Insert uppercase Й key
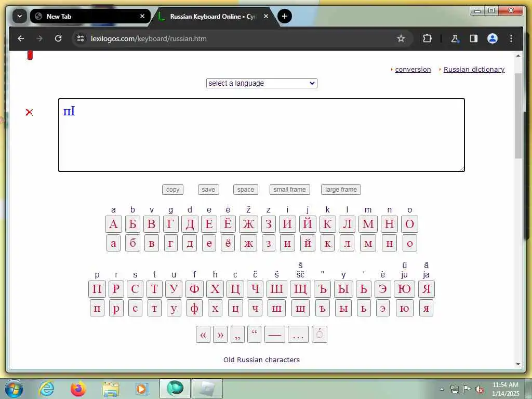The image size is (532, 399). click(x=308, y=224)
